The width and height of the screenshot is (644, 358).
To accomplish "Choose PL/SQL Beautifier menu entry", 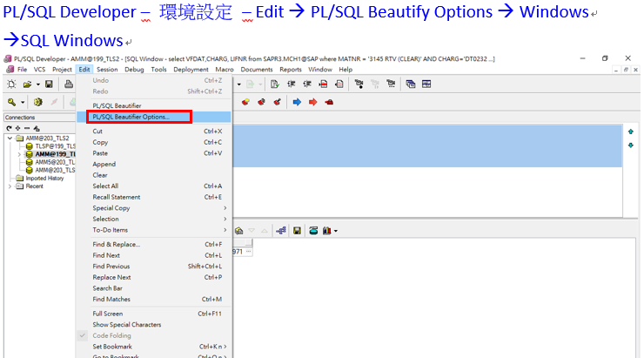I will (154, 105).
